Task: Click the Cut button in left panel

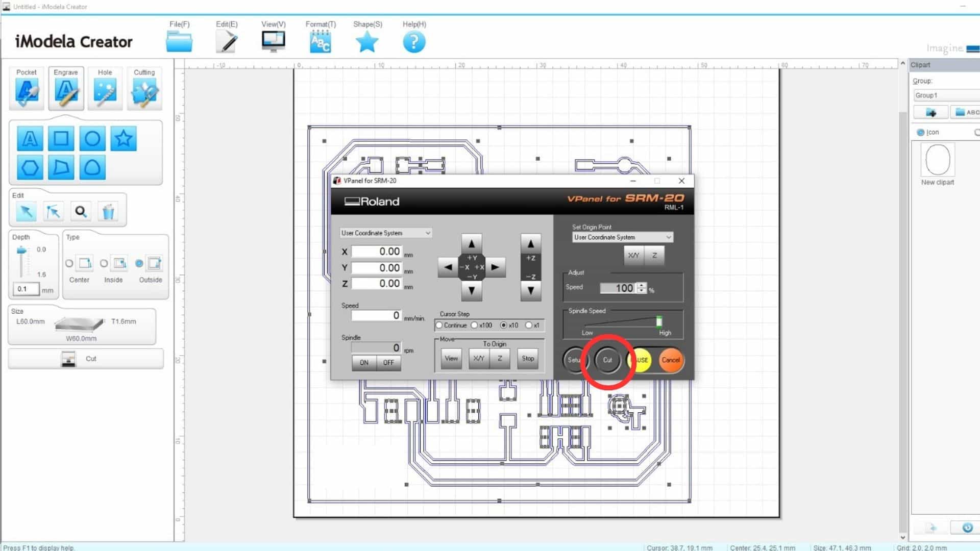Action: click(86, 359)
